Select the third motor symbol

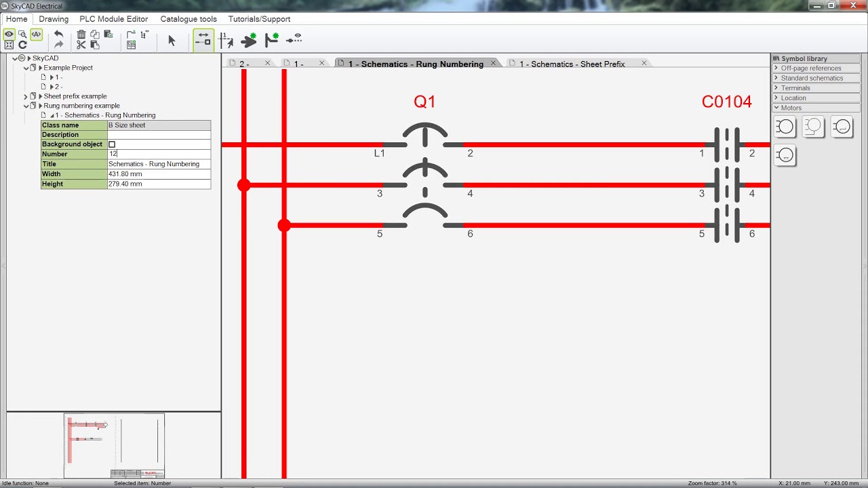[842, 126]
